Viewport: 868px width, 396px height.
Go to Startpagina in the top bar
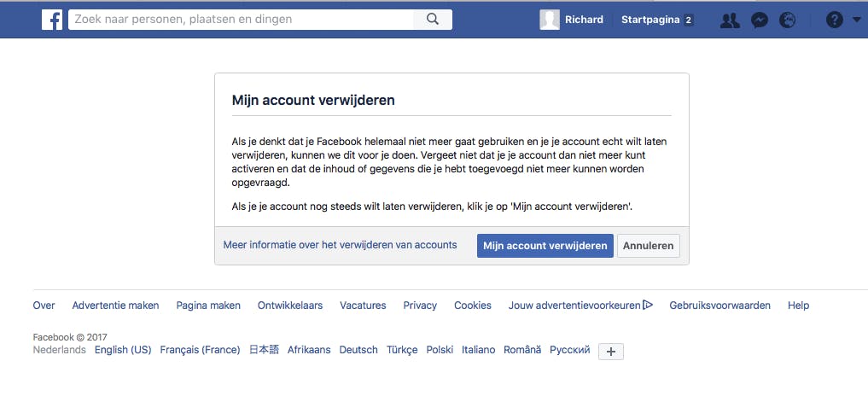pyautogui.click(x=650, y=20)
